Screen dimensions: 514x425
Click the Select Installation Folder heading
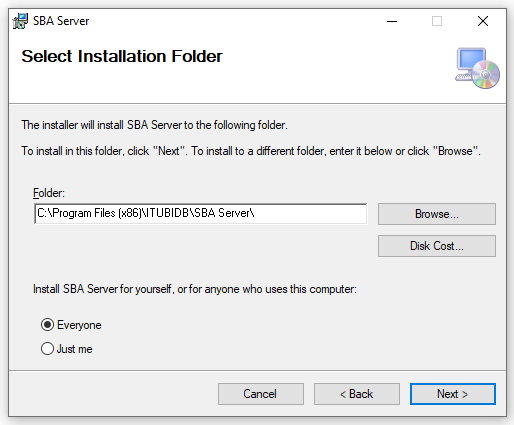tap(122, 56)
